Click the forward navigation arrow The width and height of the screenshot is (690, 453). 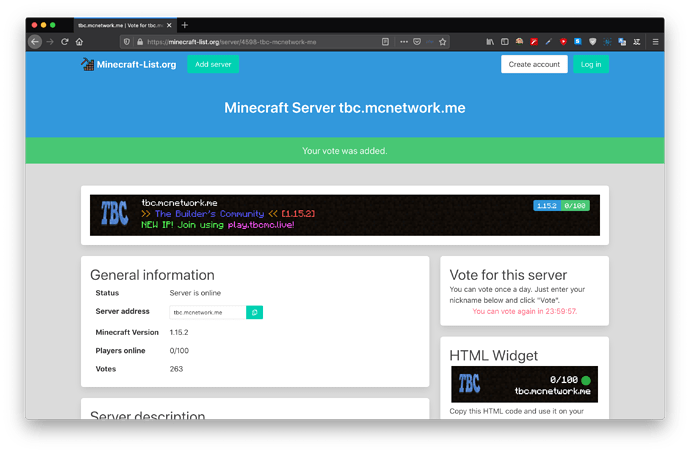[x=50, y=42]
